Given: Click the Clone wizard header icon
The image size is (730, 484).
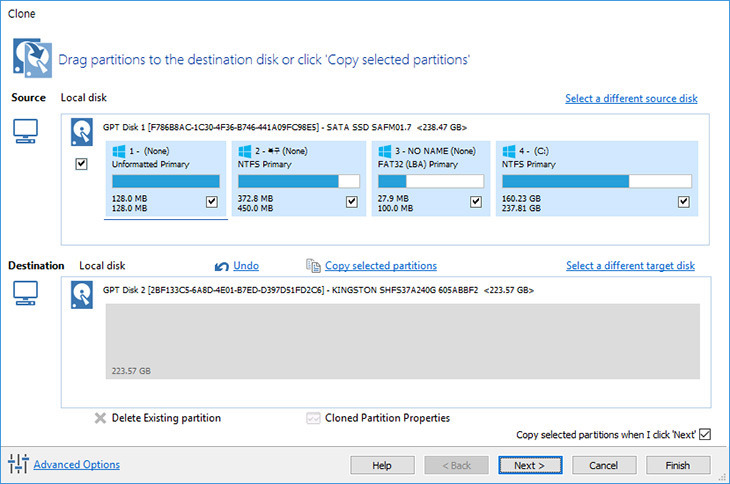Looking at the screenshot, I should [32, 58].
